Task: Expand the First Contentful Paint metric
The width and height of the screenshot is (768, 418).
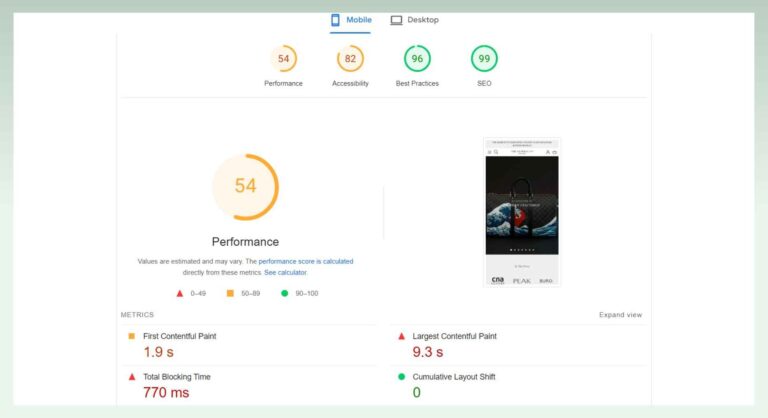Action: pyautogui.click(x=180, y=336)
